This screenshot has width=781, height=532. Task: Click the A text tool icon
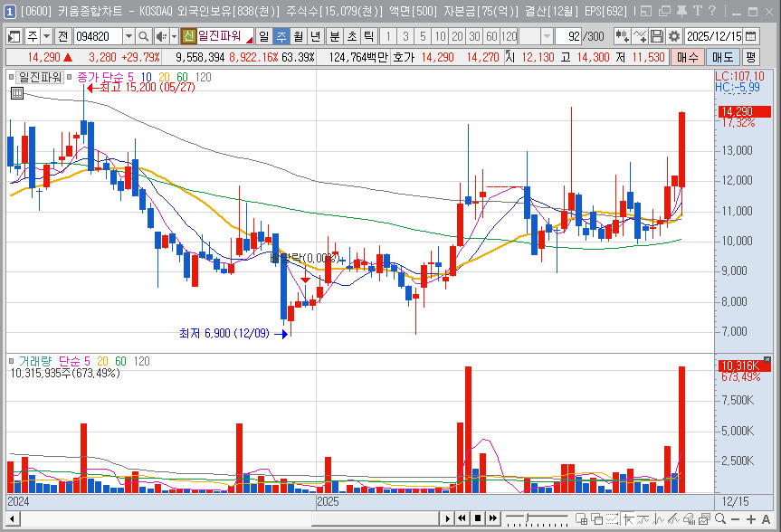point(766,519)
